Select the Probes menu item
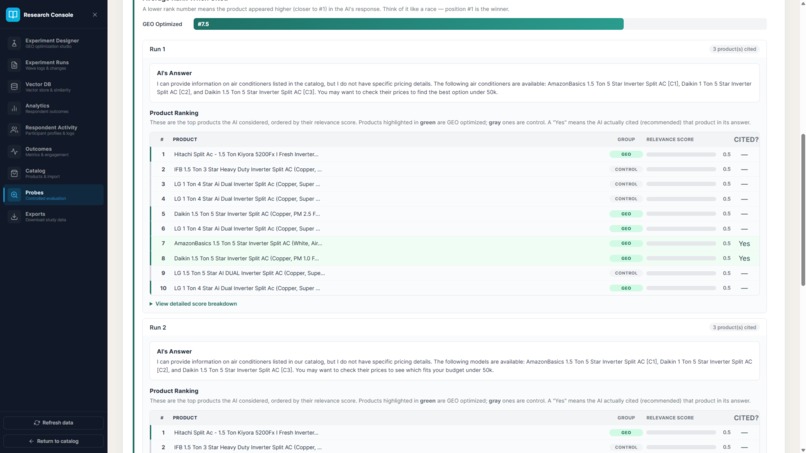The height and width of the screenshot is (453, 806). [53, 195]
